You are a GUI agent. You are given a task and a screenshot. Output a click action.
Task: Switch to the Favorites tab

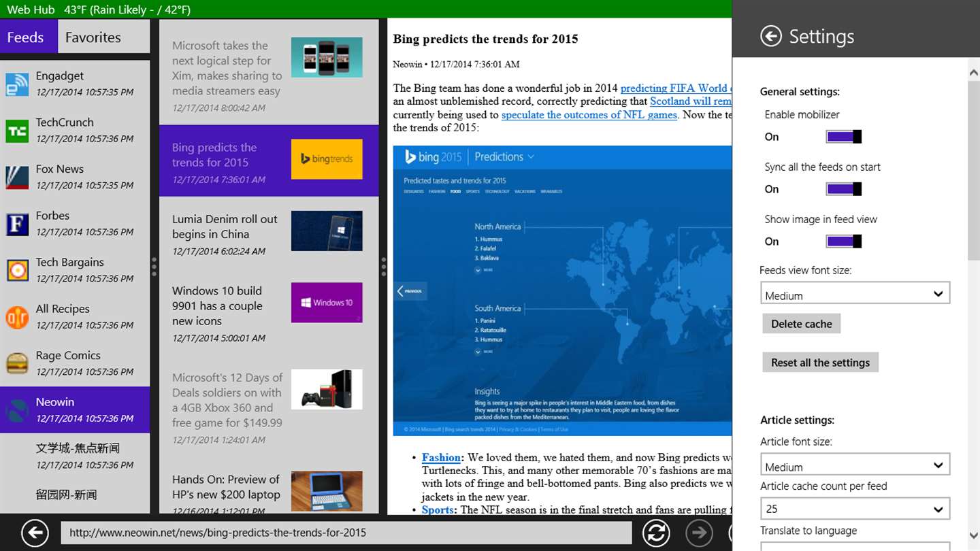[x=104, y=37]
